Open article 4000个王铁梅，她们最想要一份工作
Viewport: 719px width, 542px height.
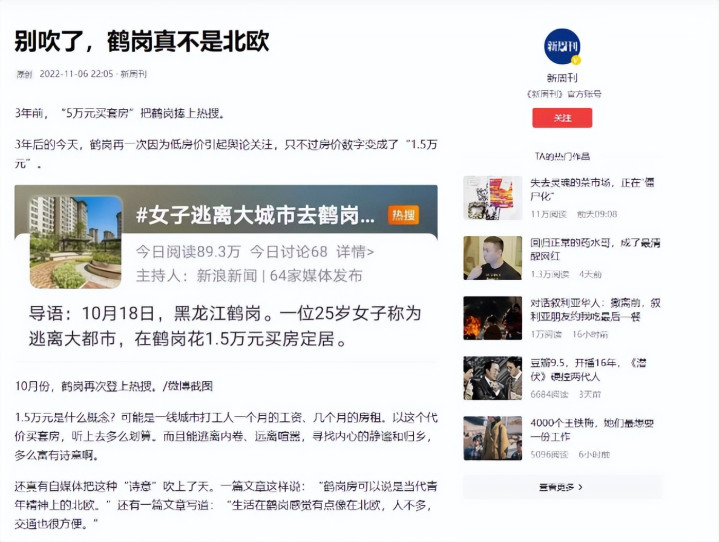click(x=592, y=430)
